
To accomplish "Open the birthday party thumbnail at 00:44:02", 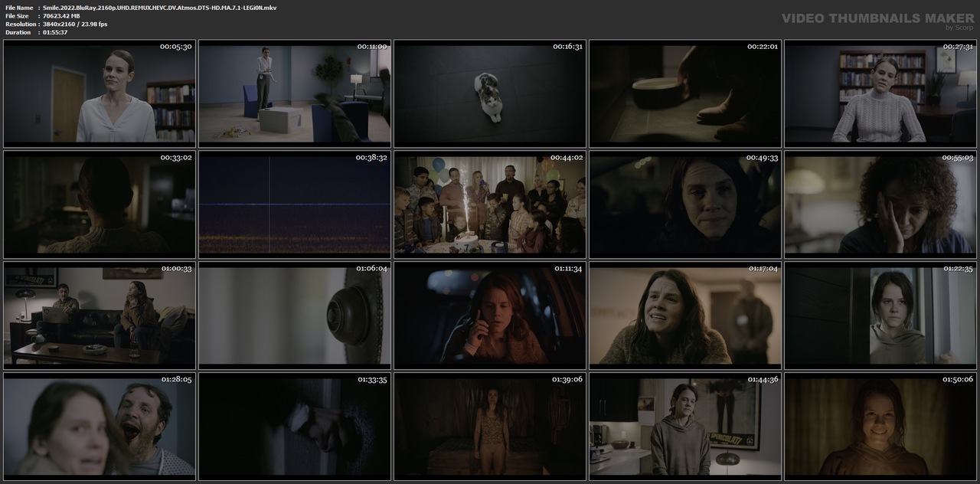I will 490,204.
